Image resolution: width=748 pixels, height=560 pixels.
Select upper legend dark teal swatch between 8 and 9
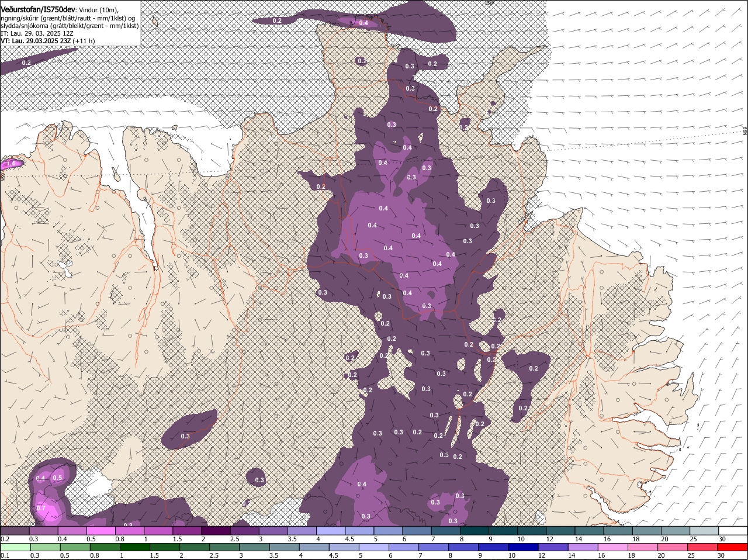pos(475,531)
